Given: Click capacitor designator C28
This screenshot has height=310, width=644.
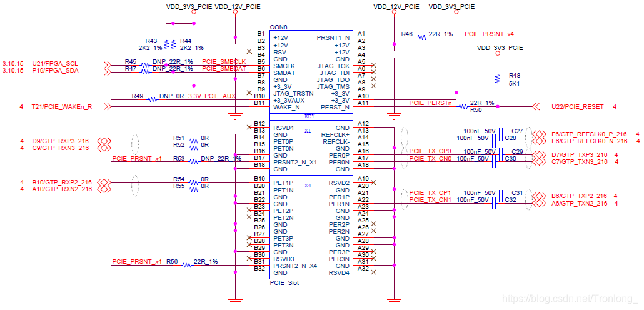Looking at the screenshot, I should tap(511, 137).
